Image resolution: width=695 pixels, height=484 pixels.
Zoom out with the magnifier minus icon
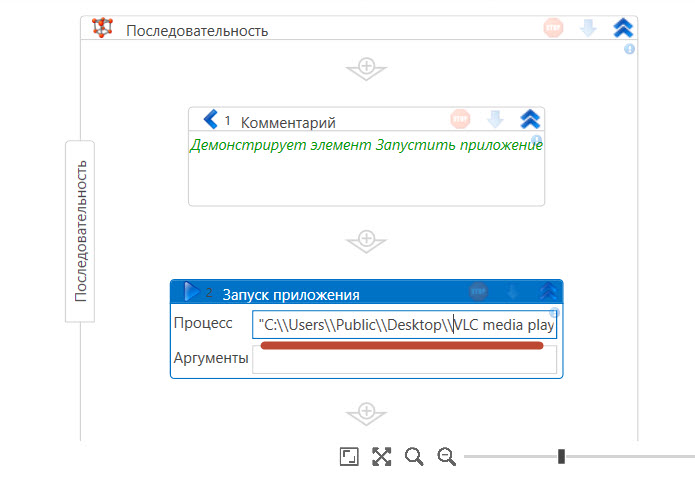click(447, 457)
